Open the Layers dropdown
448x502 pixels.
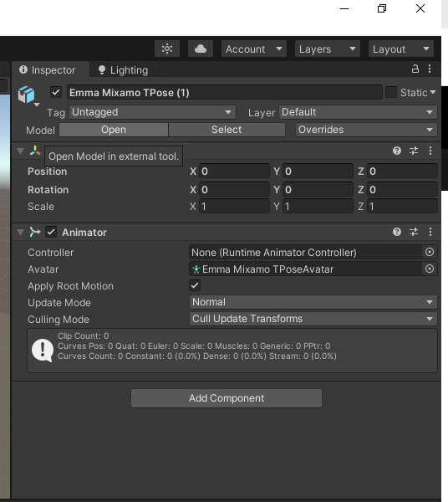[328, 49]
